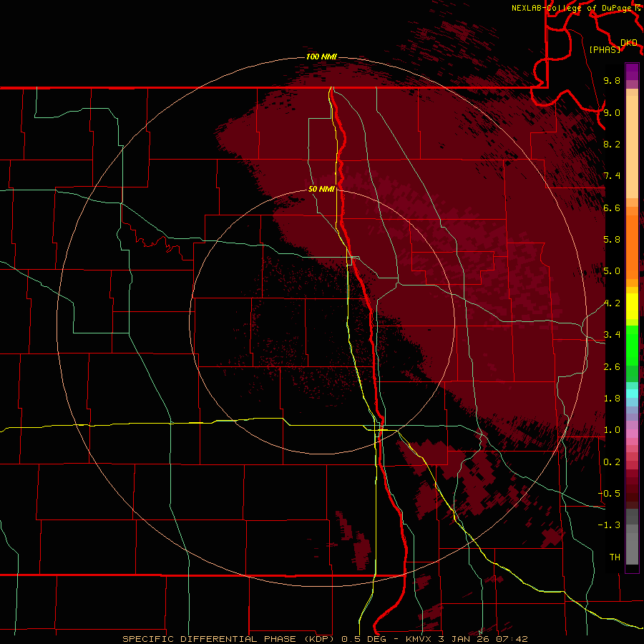Image resolution: width=644 pixels, height=644 pixels.
Task: Click the 9.0 scale value
Action: 612,113
